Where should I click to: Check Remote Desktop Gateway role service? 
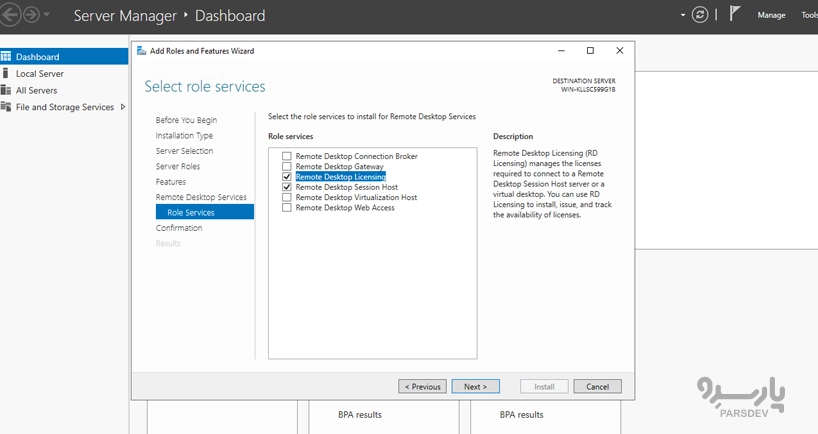[x=287, y=167]
